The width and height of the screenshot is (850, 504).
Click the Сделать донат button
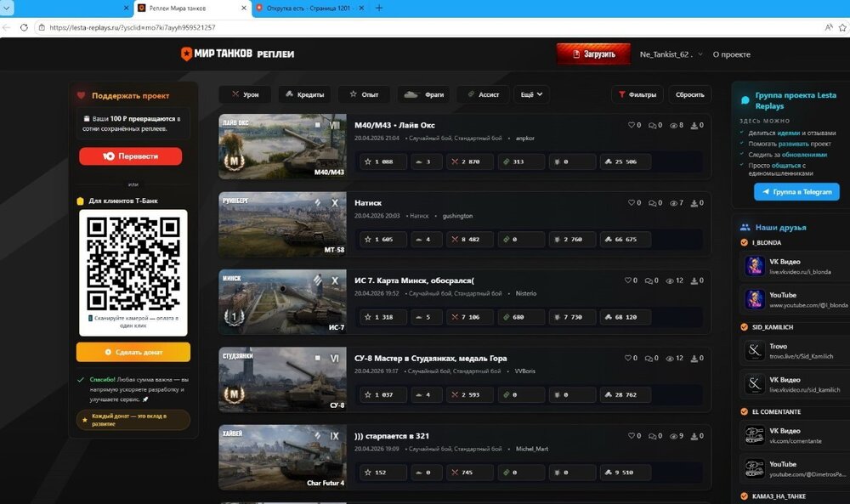point(133,352)
